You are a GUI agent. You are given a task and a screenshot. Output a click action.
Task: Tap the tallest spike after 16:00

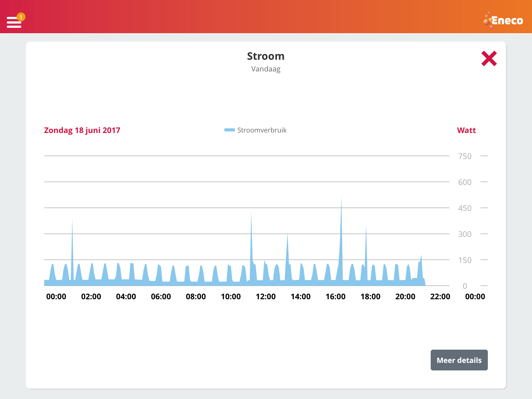pyautogui.click(x=341, y=234)
